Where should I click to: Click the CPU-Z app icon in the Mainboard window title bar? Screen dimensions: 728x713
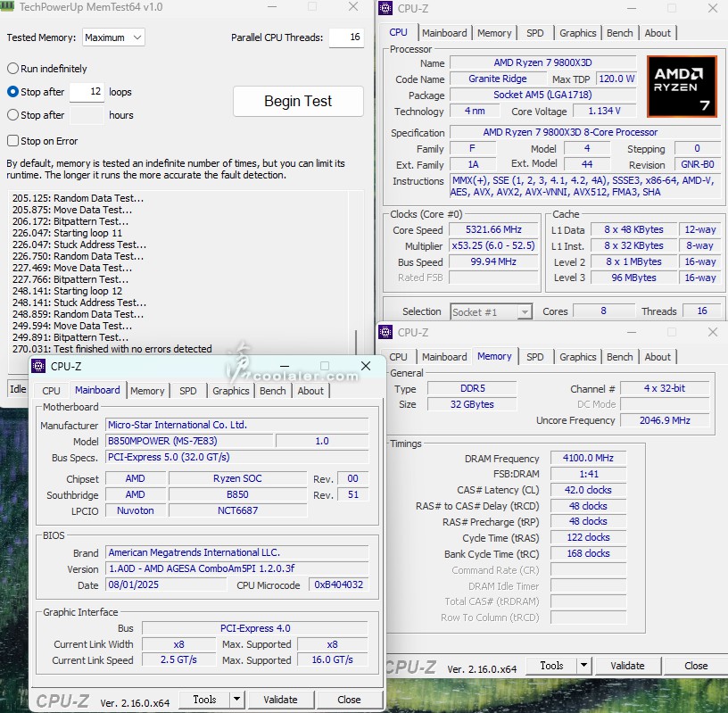point(38,366)
